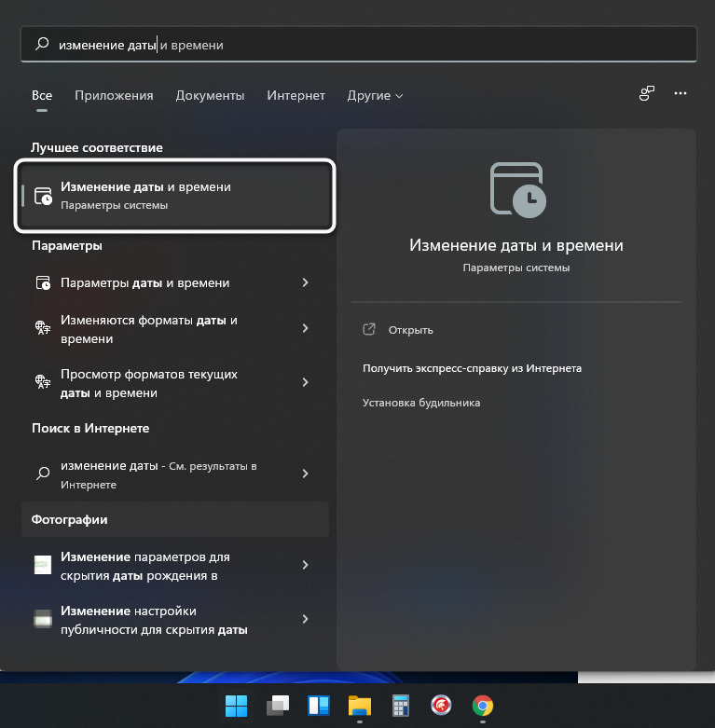Click the feedback/chat icon at top right
715x728 pixels.
click(647, 93)
